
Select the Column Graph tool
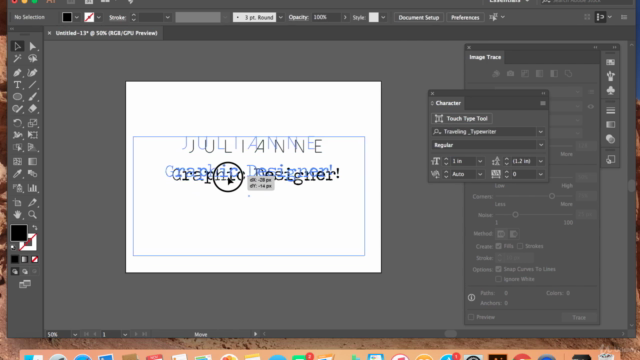pos(33,188)
